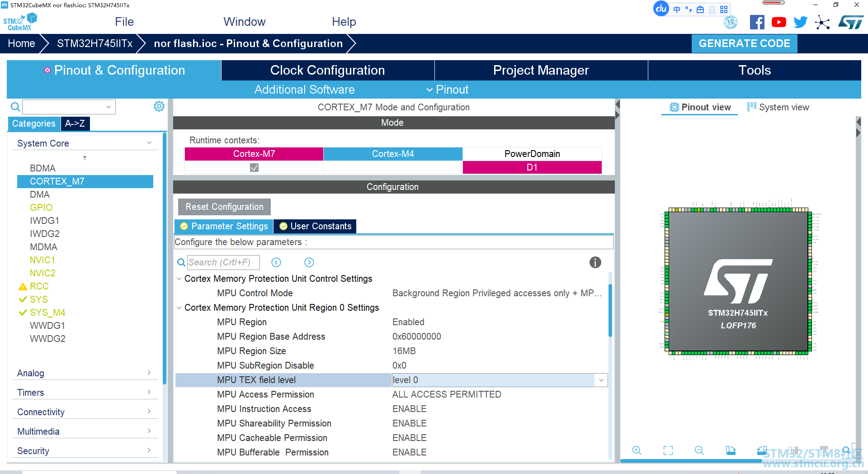The height and width of the screenshot is (474, 868).
Task: Switch Baidu IME Chinese/English mode
Action: click(676, 9)
